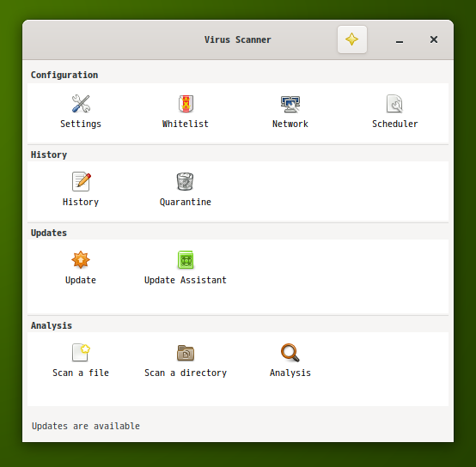Click the Scan a file icon

tap(81, 352)
